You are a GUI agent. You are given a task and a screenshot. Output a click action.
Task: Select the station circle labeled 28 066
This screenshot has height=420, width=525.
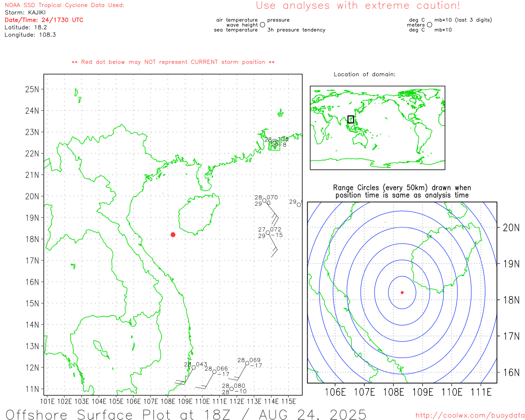[x=214, y=372]
